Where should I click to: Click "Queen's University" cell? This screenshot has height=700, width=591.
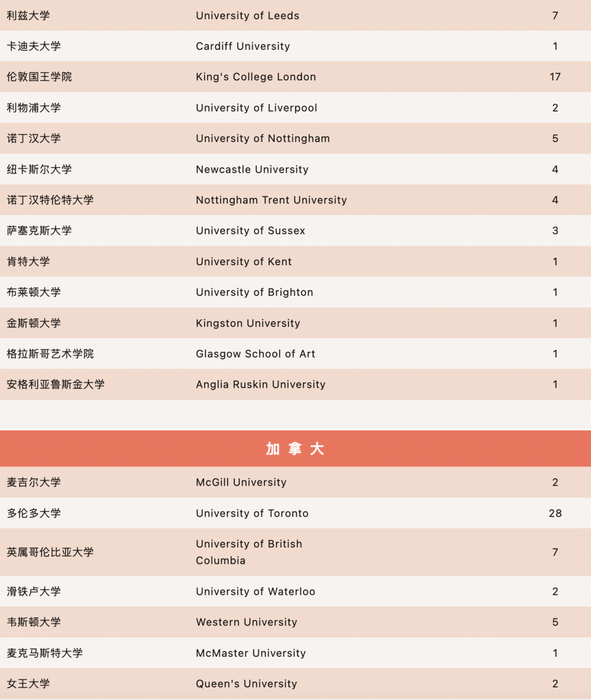coord(246,684)
